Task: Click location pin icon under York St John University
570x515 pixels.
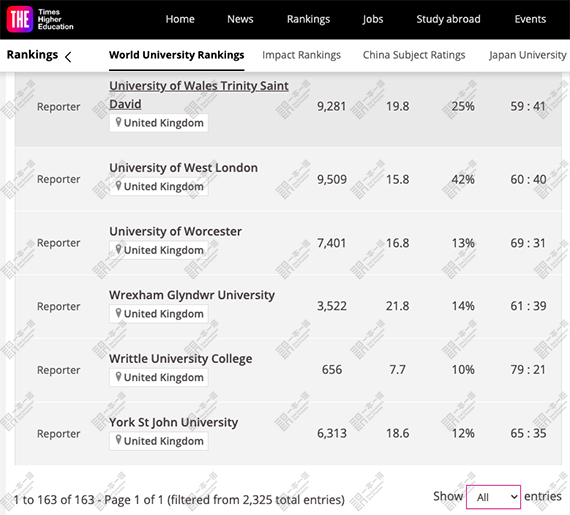Action: 118,440
